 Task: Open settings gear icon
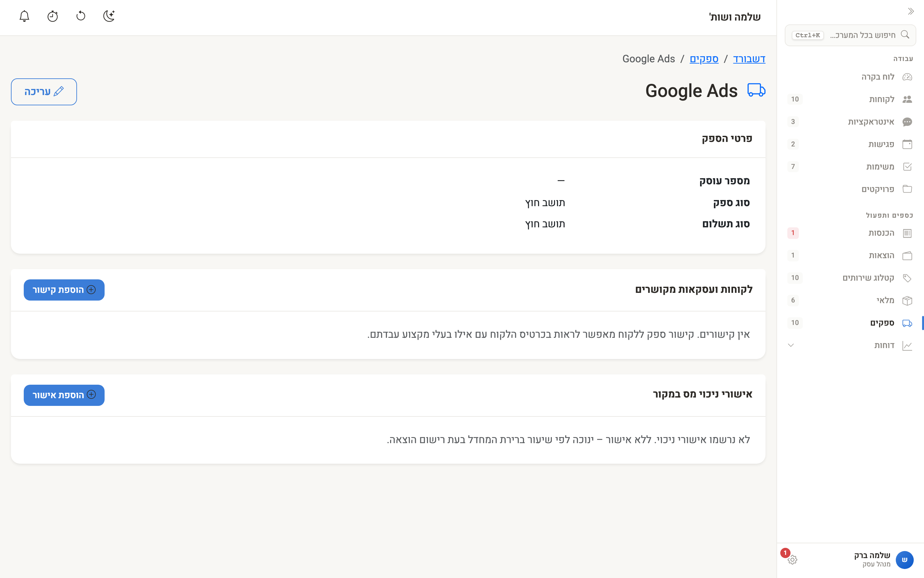793,560
